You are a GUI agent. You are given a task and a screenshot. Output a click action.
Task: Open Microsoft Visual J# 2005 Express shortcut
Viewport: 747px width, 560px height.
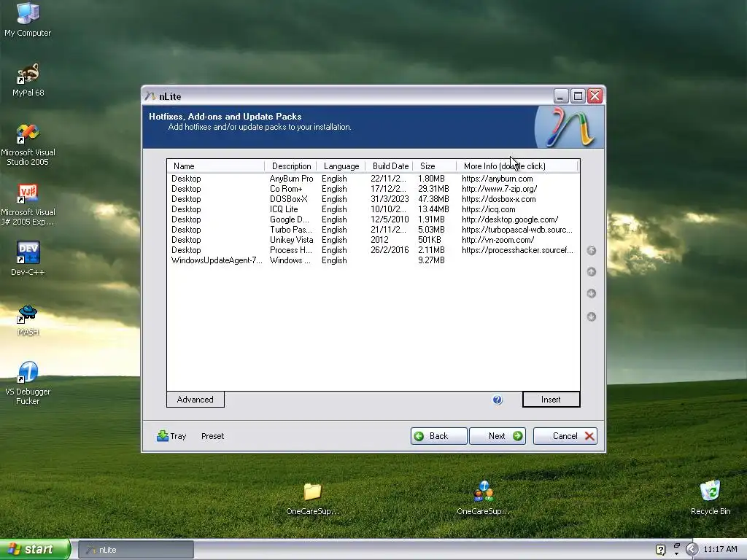28,204
